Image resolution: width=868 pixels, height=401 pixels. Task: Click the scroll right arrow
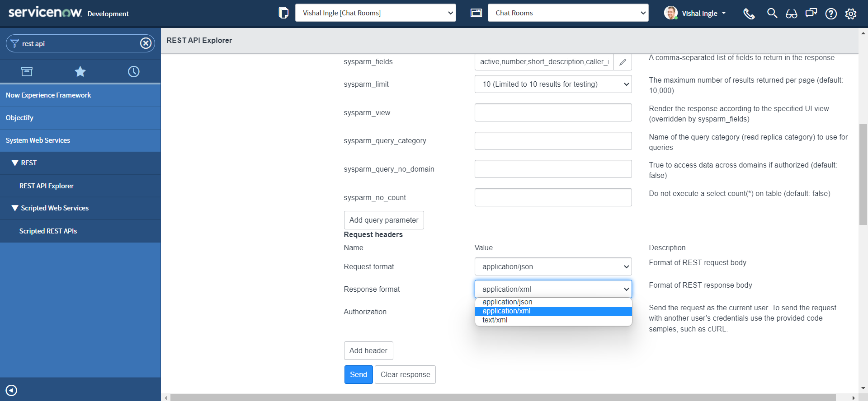coord(853,398)
